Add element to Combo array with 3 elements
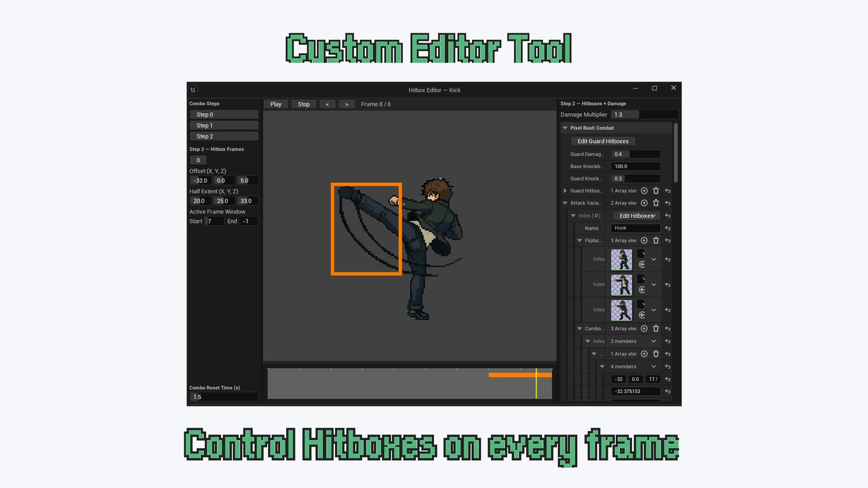868x488 pixels. [644, 329]
